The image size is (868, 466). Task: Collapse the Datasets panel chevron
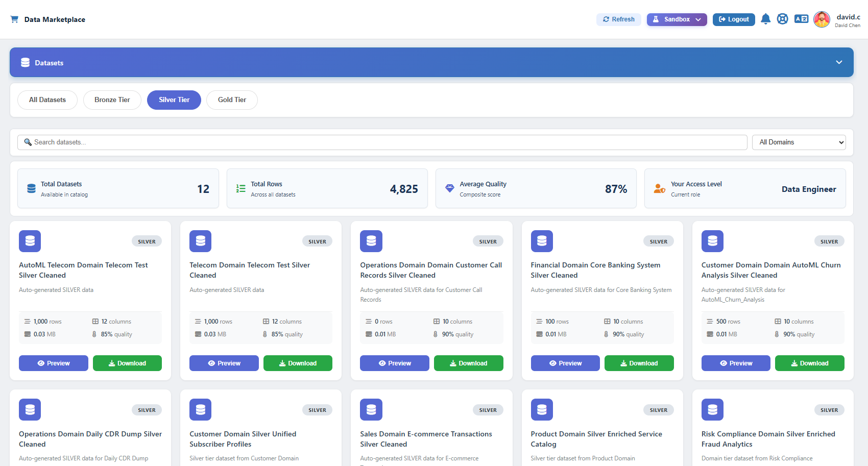tap(839, 62)
